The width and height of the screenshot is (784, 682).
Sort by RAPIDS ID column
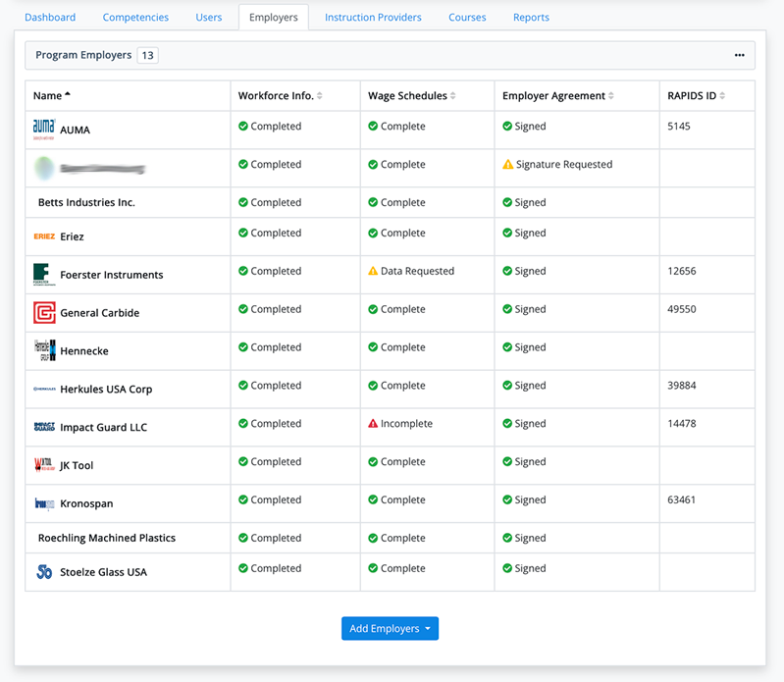[x=696, y=95]
